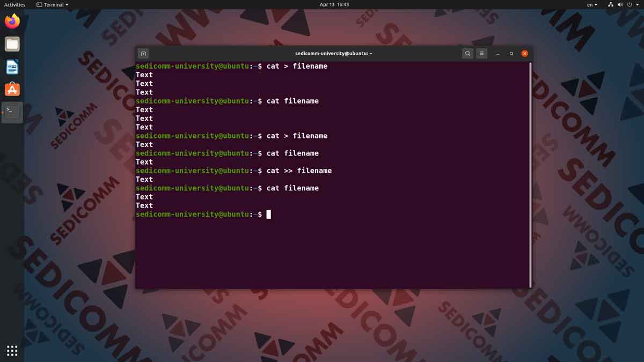Click the network status icon

pyautogui.click(x=611, y=4)
